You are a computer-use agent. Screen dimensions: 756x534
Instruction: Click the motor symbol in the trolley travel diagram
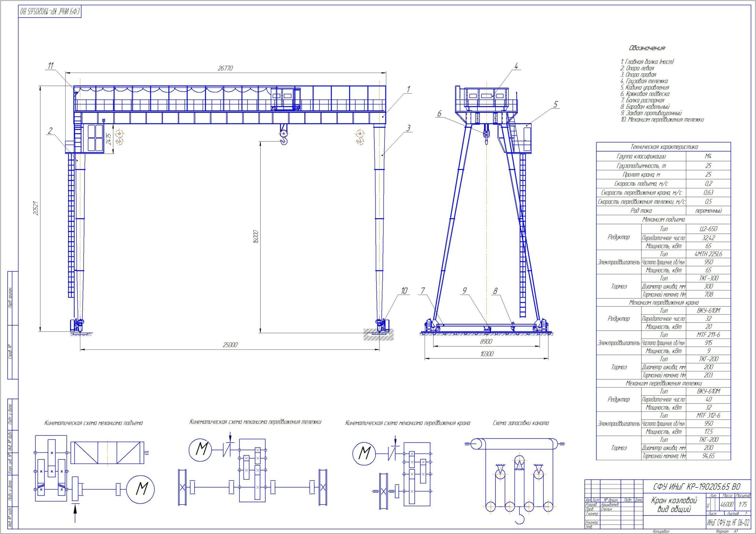coord(201,450)
